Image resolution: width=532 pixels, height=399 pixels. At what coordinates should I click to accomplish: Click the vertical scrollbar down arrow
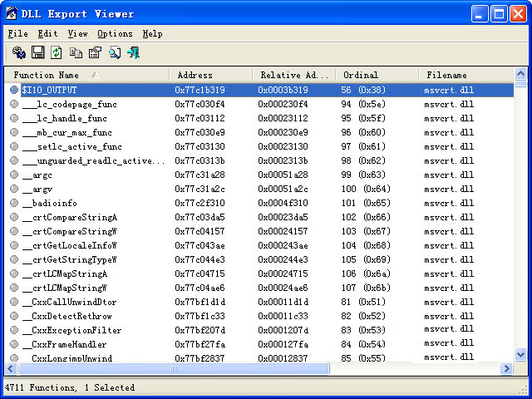[x=520, y=355]
